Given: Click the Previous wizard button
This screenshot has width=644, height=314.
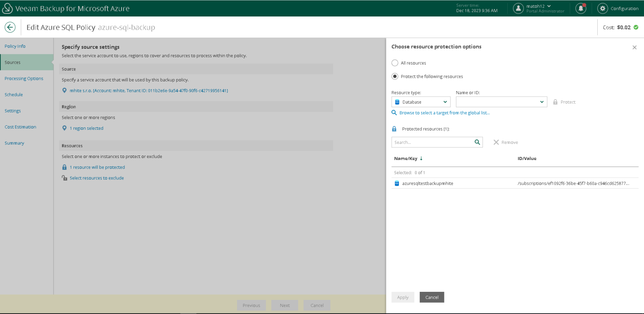Looking at the screenshot, I should click(x=252, y=306).
